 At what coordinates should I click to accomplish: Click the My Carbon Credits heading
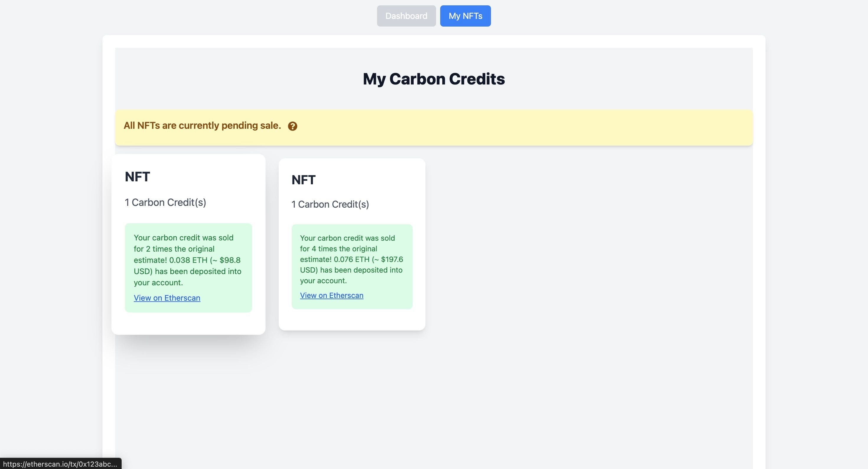(434, 79)
